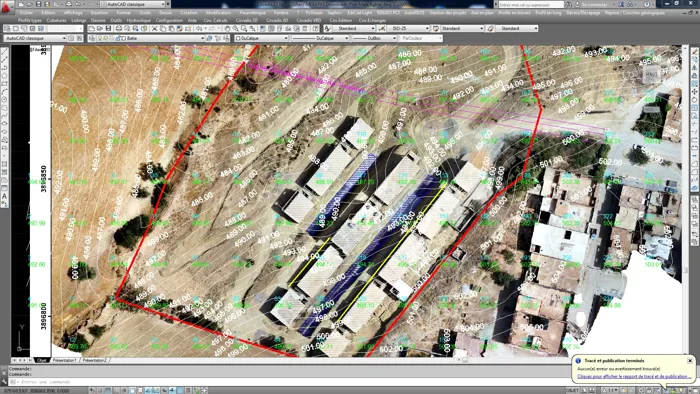The image size is (700, 394).
Task: Click the Print (Tracer) icon in standard toolbar
Action: pos(119,29)
